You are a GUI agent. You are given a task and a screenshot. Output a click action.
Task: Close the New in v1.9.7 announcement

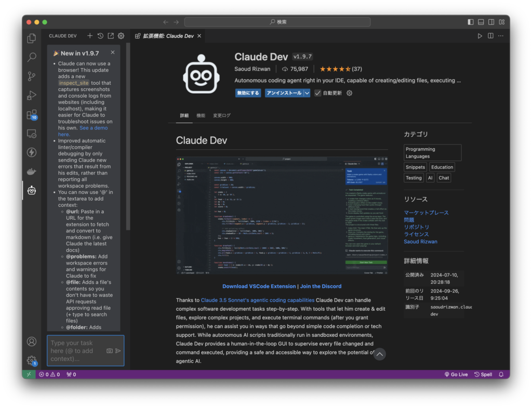pyautogui.click(x=113, y=52)
